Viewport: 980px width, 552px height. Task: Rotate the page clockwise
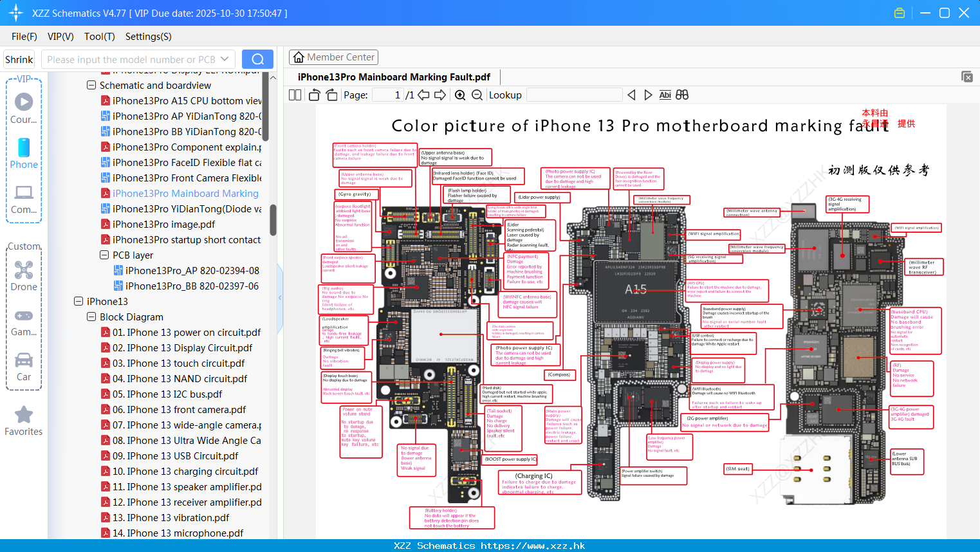[x=331, y=95]
